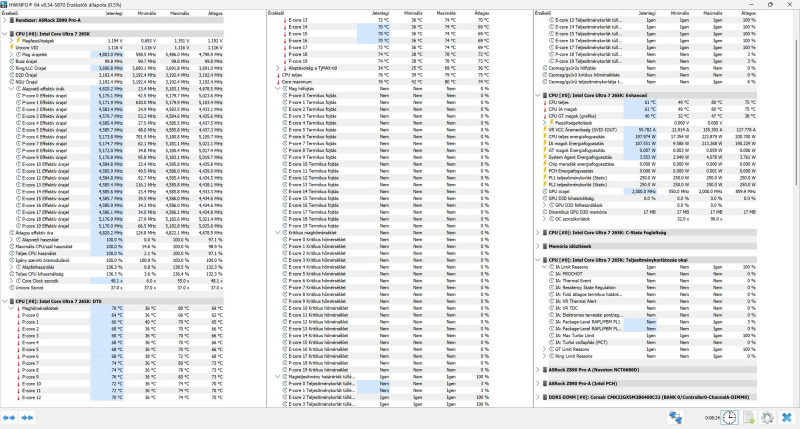Click lightning icon beside VR VCC Áramerősség
This screenshot has height=429, width=800.
(x=544, y=130)
